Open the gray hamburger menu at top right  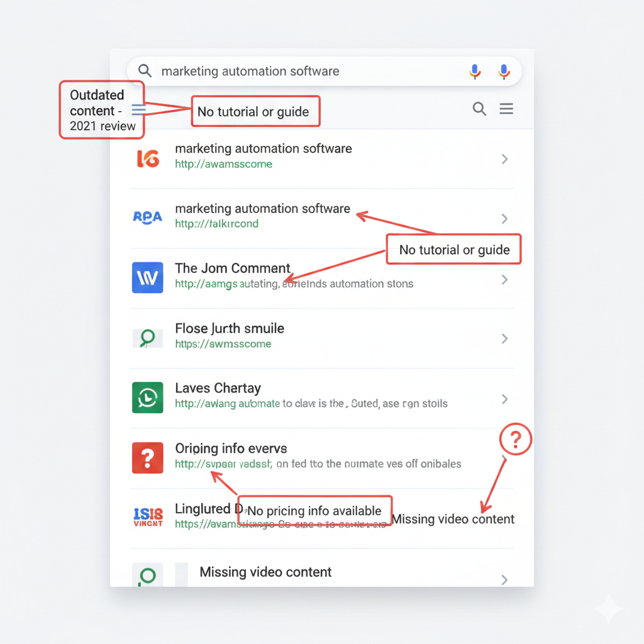pyautogui.click(x=506, y=109)
